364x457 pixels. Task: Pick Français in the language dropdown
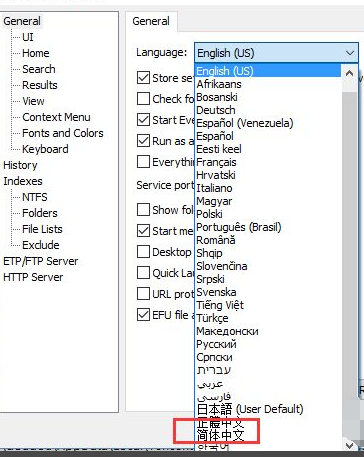[216, 162]
